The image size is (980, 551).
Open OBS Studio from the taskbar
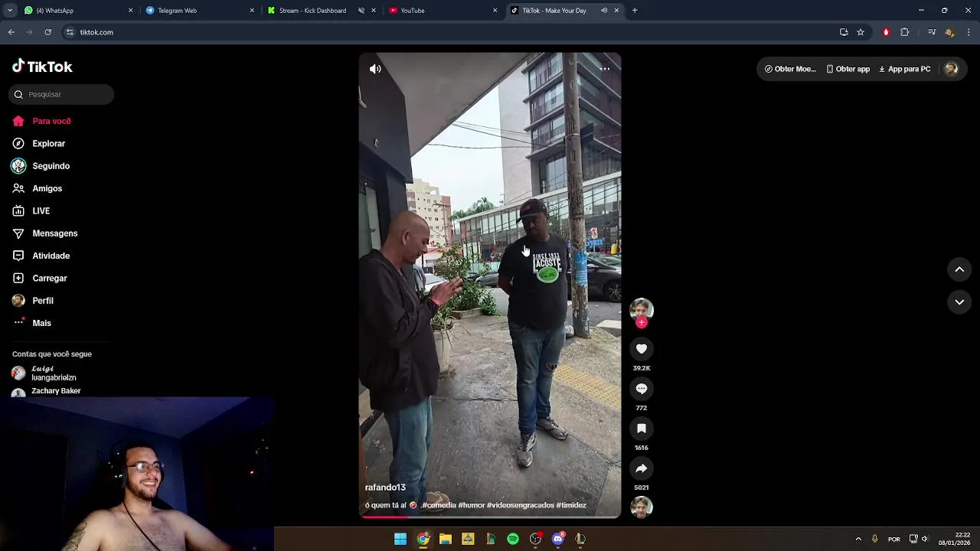pos(535,539)
